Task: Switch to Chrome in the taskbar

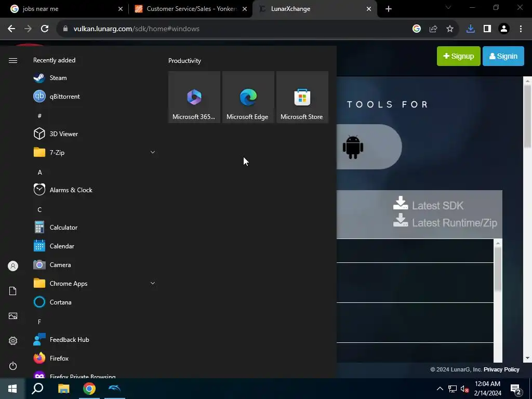Action: tap(89, 389)
